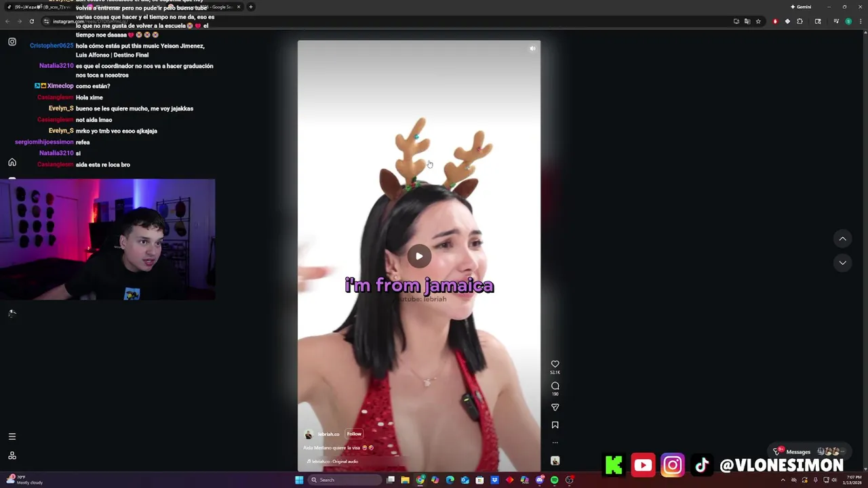Open the weather widget showing Mostly cloudy

(24, 480)
